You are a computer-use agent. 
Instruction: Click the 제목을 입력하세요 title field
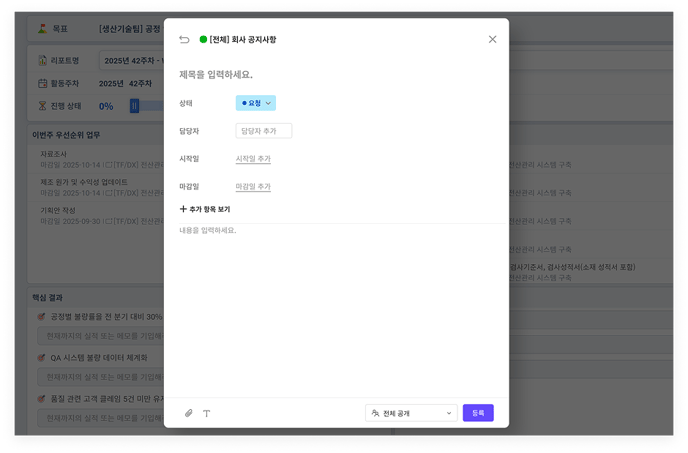[300, 75]
